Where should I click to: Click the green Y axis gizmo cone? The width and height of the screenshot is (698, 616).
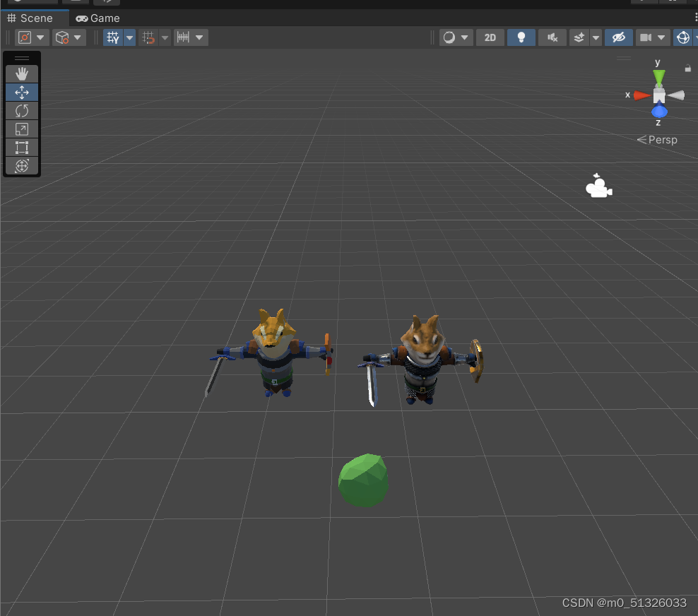point(659,78)
